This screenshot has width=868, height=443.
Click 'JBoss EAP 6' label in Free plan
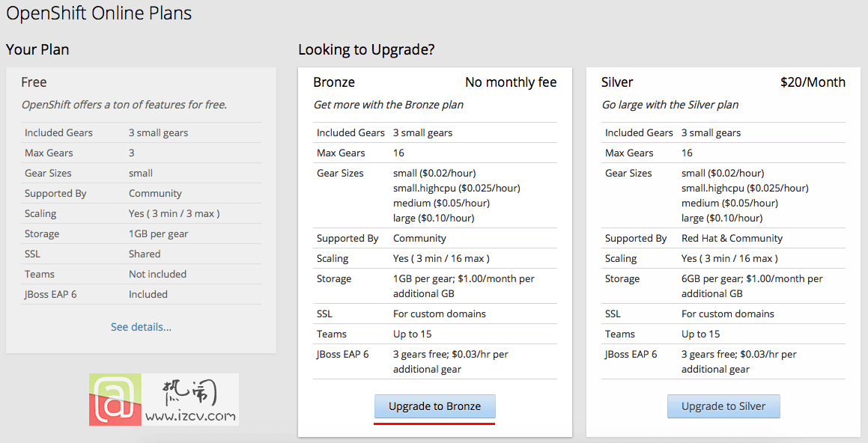tap(50, 294)
